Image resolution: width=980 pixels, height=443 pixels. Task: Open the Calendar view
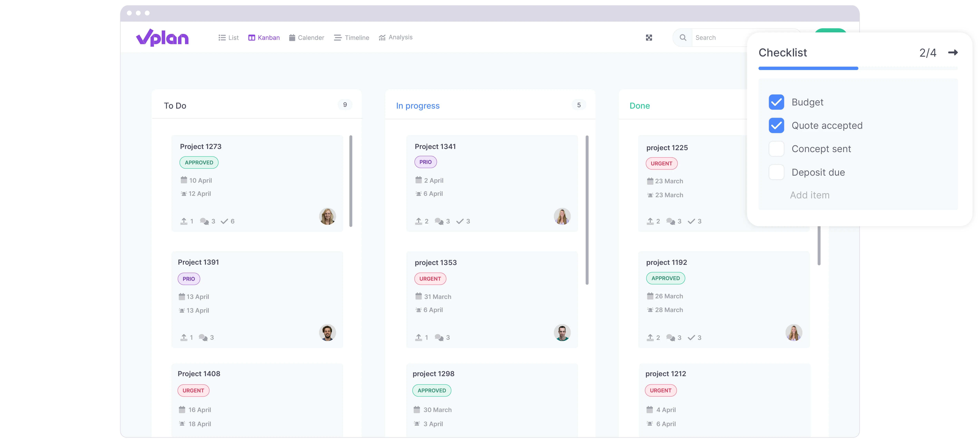pos(306,37)
